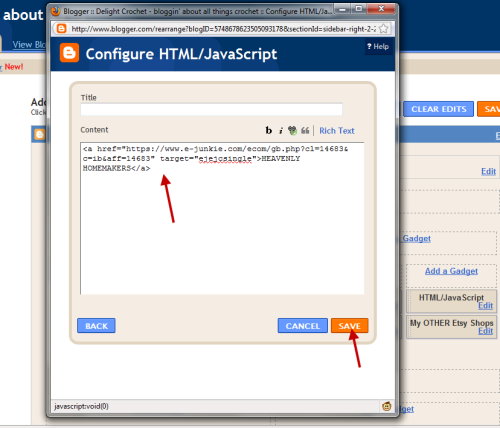Click the Blogger logo in dialog header
Image resolution: width=500 pixels, height=428 pixels.
pyautogui.click(x=69, y=53)
